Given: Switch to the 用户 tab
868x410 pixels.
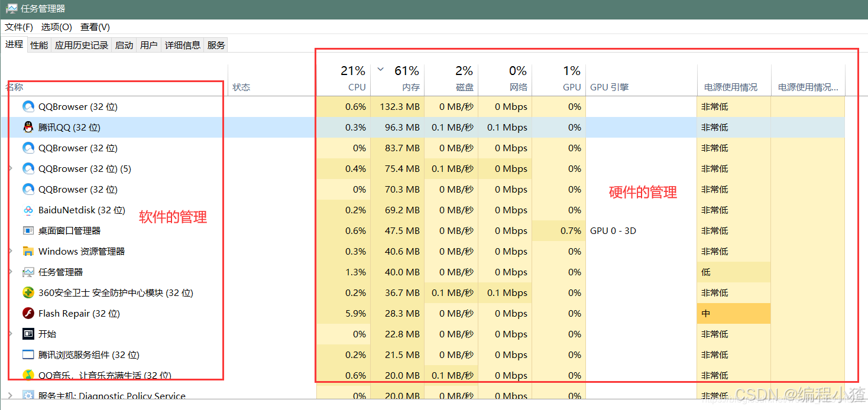Looking at the screenshot, I should [149, 45].
